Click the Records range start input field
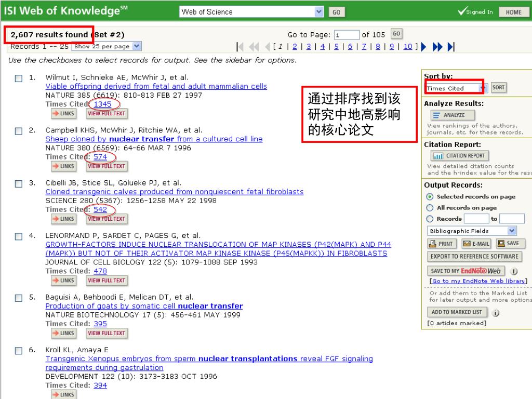This screenshot has width=532, height=399. (x=476, y=219)
